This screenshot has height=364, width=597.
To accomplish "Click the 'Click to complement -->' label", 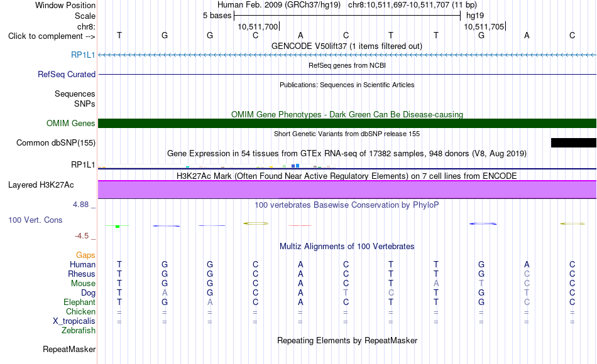I will 52,36.
